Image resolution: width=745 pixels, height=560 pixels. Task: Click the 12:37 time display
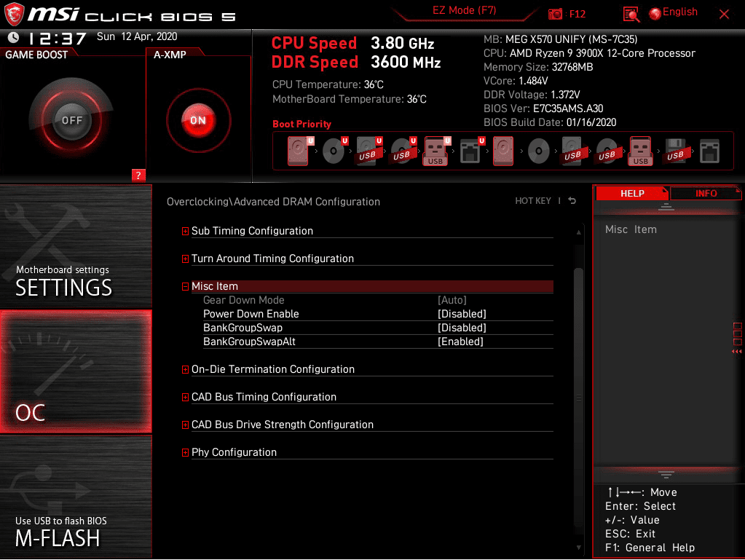[58, 38]
